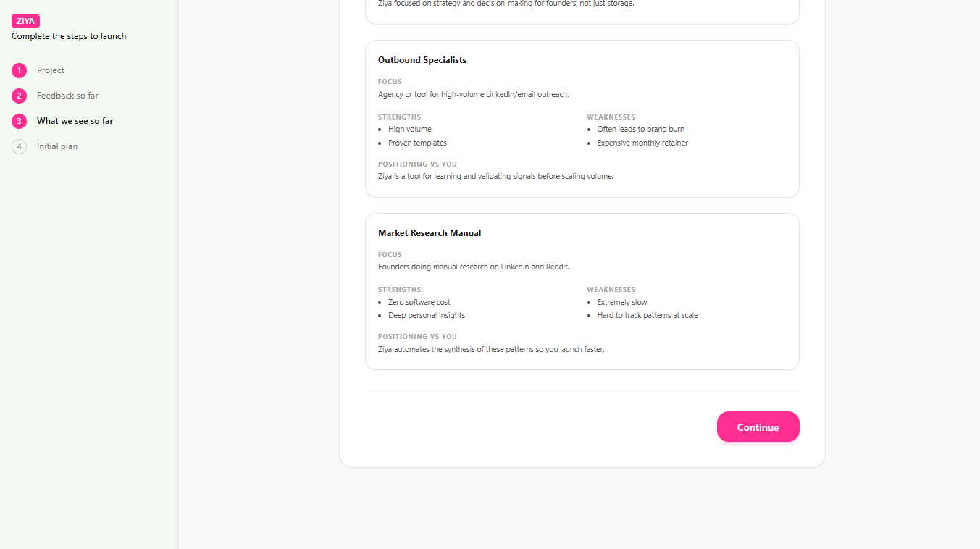Click the Often leads to brand burn item
This screenshot has height=549, width=980.
[640, 129]
